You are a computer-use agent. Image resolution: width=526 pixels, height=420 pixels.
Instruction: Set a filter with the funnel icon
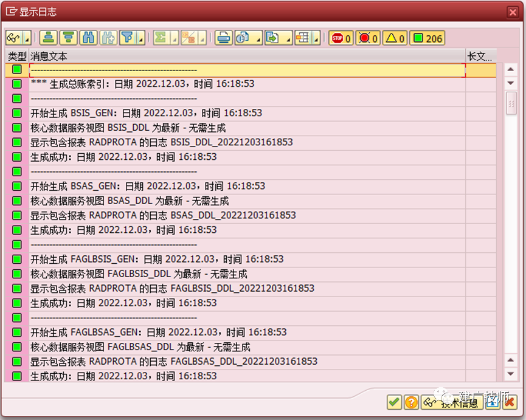coord(128,38)
